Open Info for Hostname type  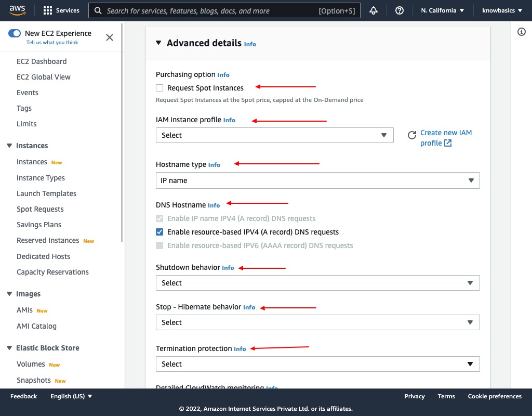[x=214, y=165]
